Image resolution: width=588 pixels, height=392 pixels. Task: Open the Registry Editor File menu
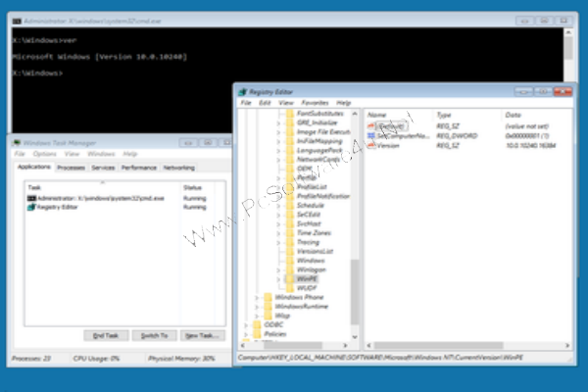point(246,103)
